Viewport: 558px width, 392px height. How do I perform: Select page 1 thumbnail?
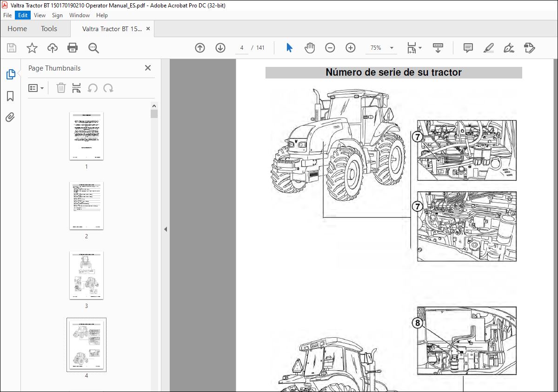point(86,136)
